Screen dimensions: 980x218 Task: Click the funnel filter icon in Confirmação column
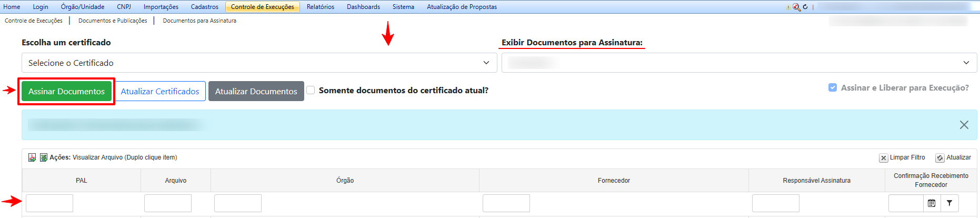pyautogui.click(x=949, y=203)
